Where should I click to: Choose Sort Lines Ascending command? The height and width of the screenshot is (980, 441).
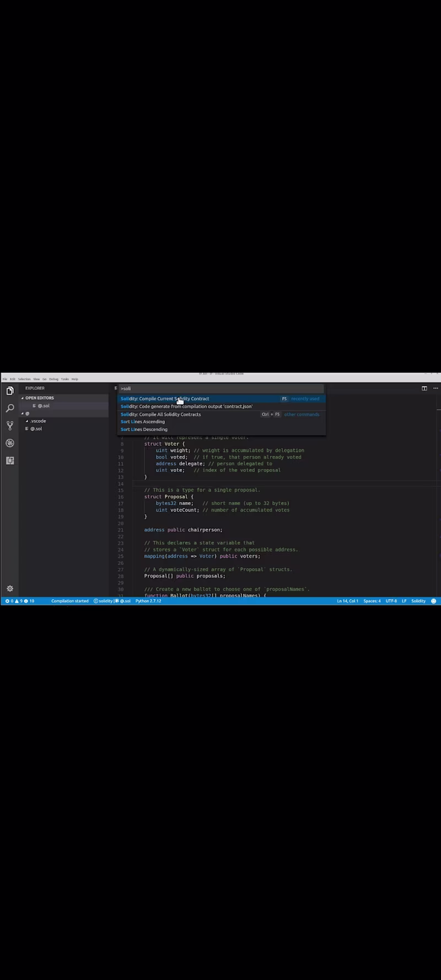[x=222, y=422]
